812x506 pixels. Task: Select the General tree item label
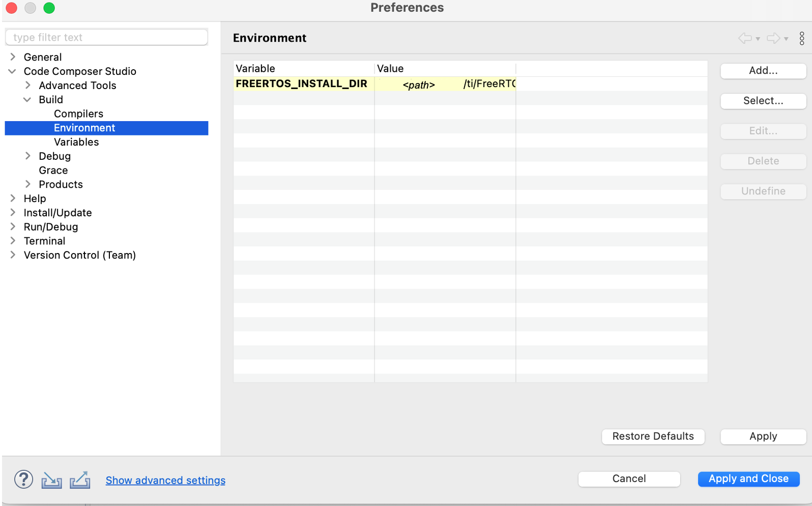pos(43,57)
